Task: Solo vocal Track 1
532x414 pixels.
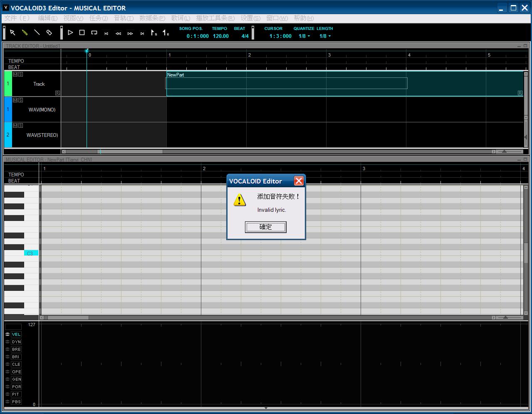Action: click(21, 74)
